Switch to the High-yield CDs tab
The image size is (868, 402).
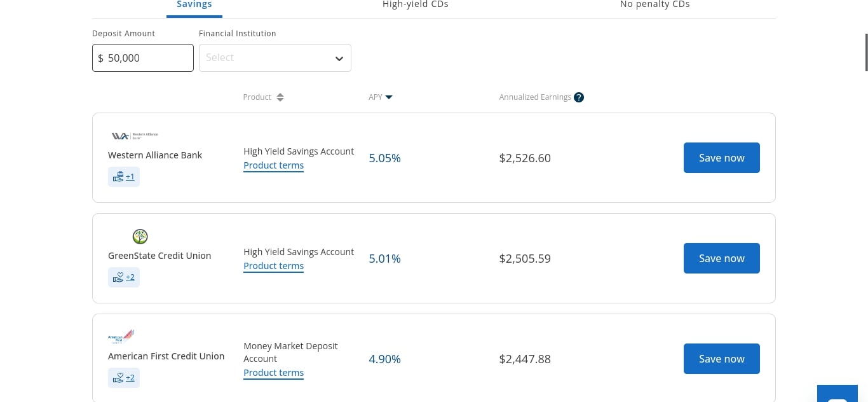point(415,5)
